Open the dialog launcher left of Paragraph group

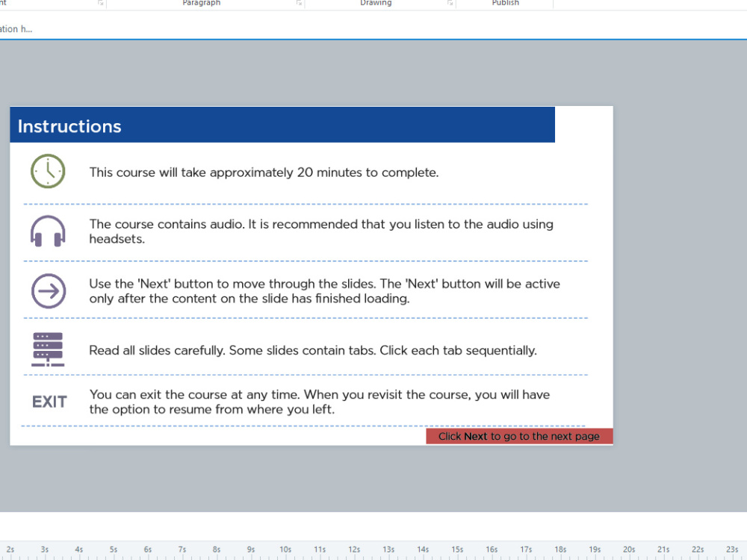pyautogui.click(x=101, y=3)
